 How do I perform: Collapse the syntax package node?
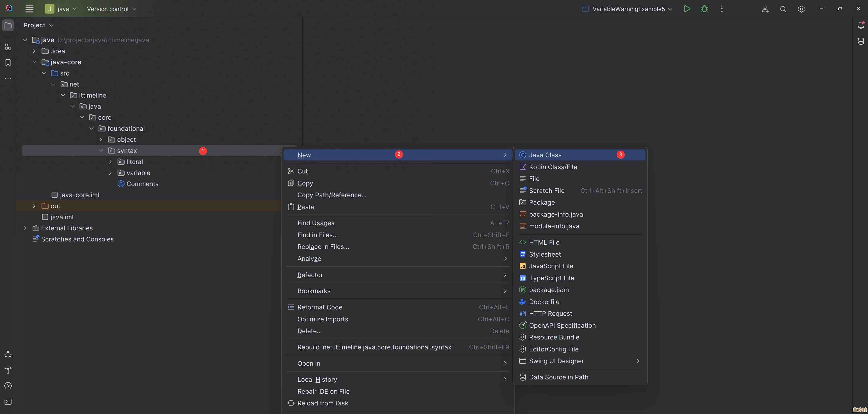click(x=101, y=150)
